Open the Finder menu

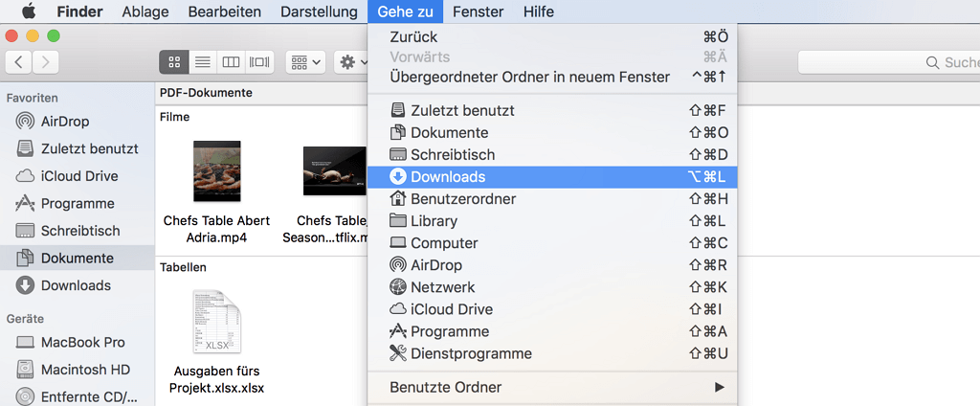[x=80, y=11]
